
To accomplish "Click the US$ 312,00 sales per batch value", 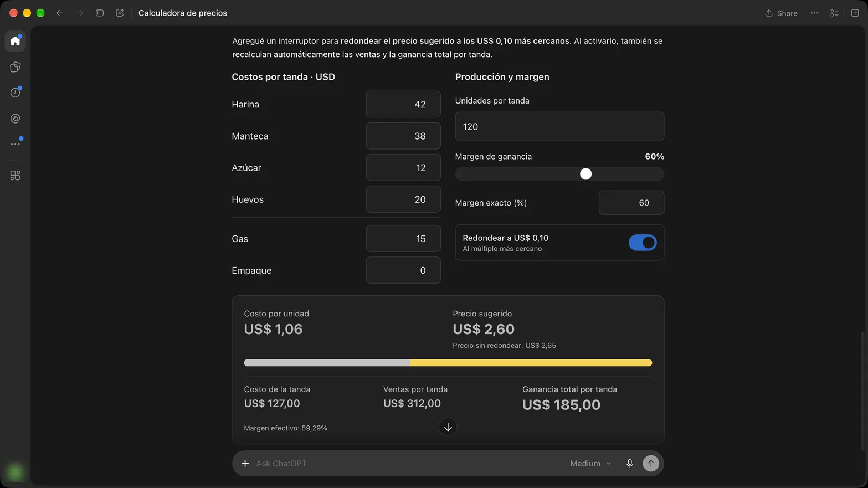I will (x=412, y=403).
